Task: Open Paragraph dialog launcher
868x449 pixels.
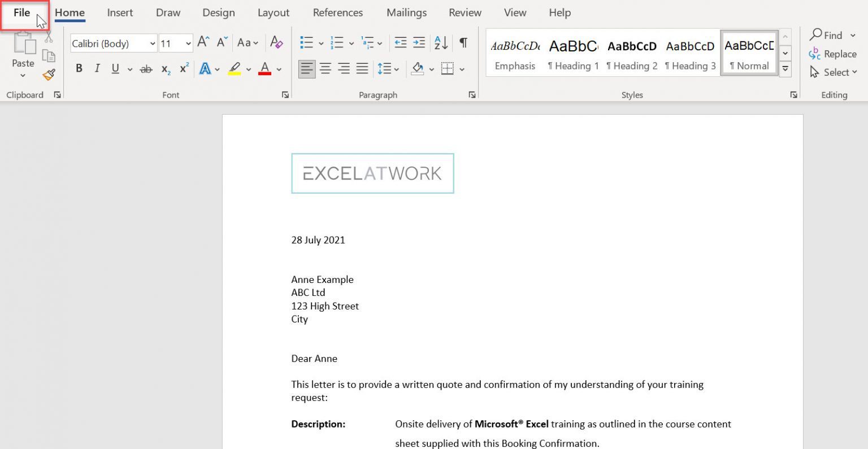Action: pos(472,95)
